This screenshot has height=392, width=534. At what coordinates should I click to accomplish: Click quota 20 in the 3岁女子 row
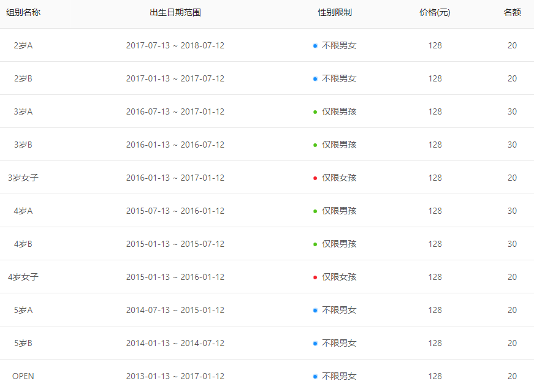[x=512, y=178]
